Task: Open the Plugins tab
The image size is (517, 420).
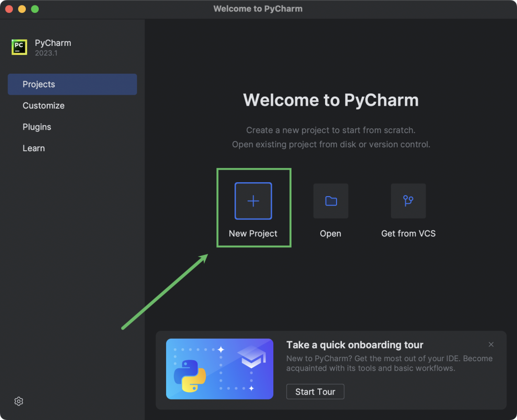Action: coord(72,127)
